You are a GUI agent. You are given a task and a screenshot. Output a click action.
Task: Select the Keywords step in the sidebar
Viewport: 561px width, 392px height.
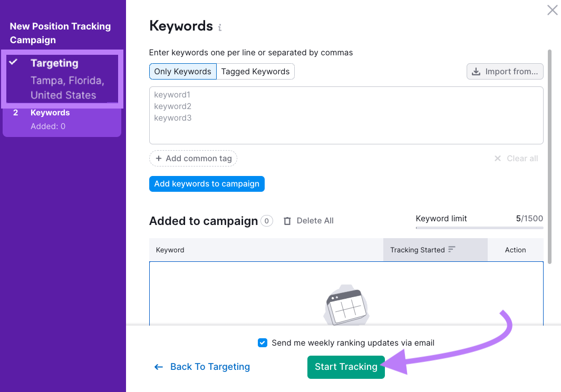(x=50, y=112)
